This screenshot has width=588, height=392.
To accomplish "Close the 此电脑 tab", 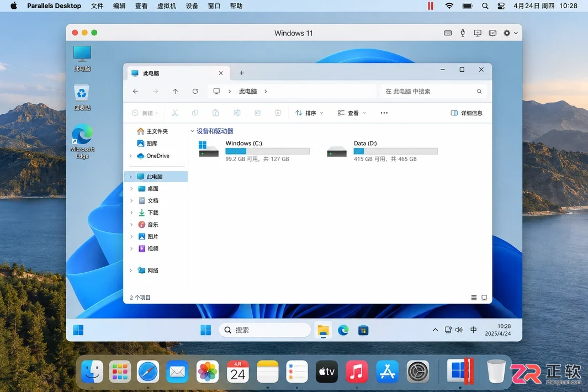I will coord(221,73).
